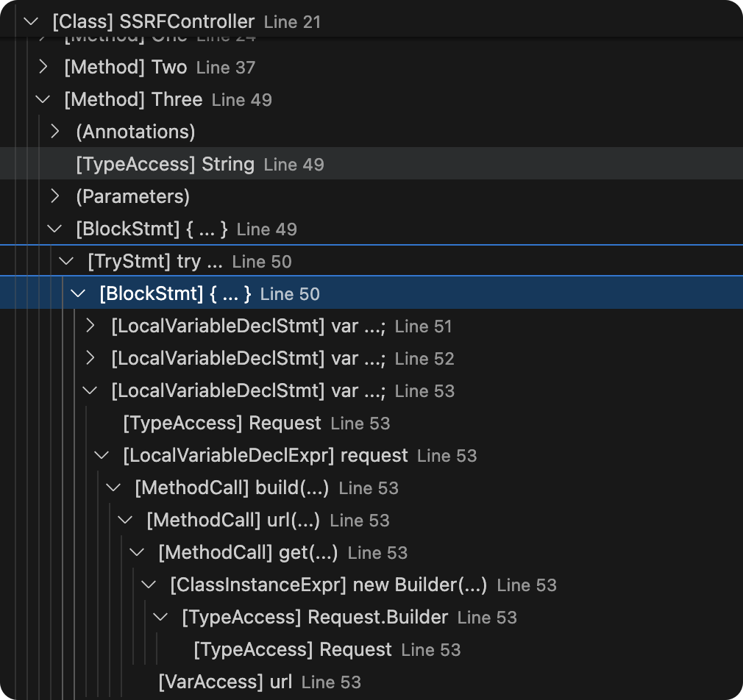The image size is (743, 700).
Task: Collapse the highlighted BlockStmt Line 50
Action: 78,293
